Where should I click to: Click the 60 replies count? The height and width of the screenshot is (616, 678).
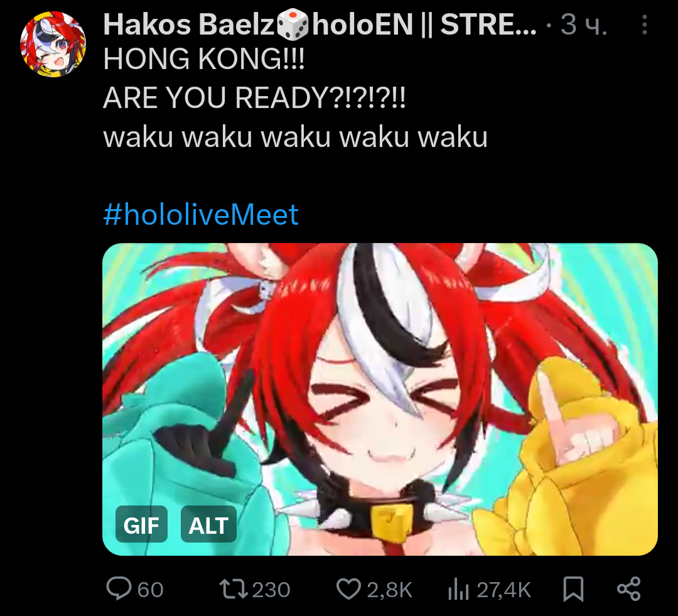click(x=151, y=590)
